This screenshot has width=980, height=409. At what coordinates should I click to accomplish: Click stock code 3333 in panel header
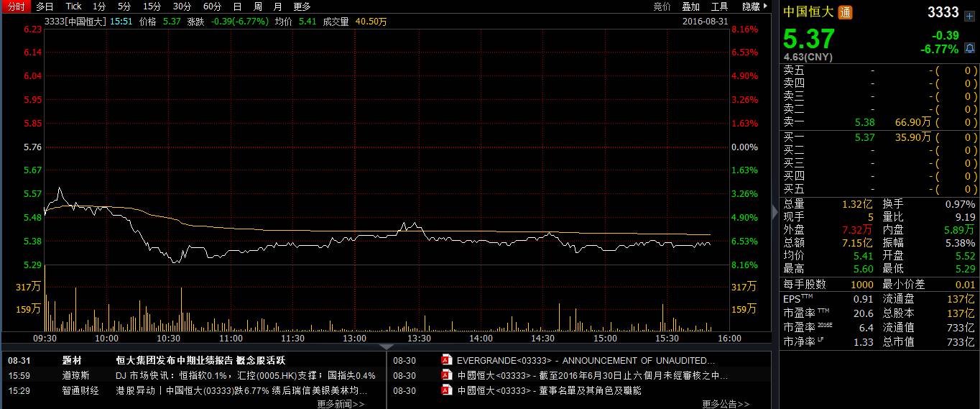(x=943, y=12)
